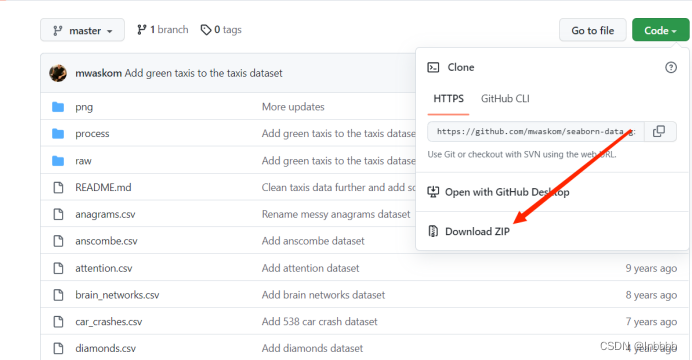Open commit message Add green taxis to the taxis dataset in header

coord(203,73)
